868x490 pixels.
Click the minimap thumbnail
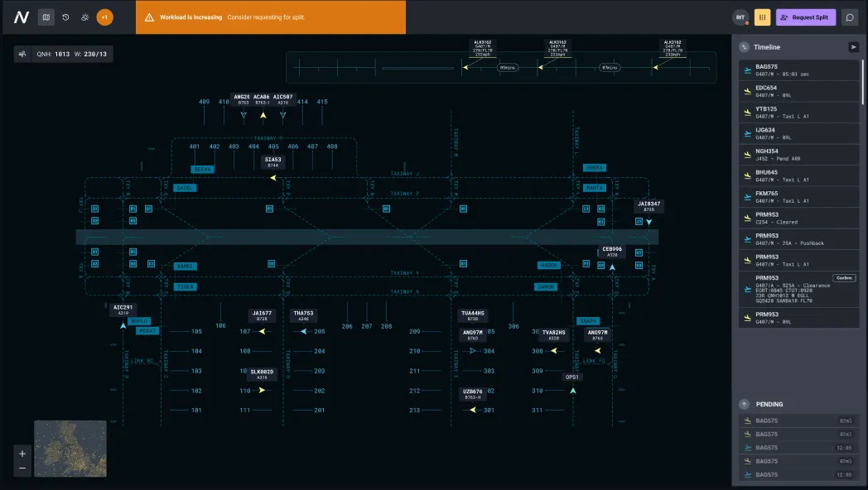tap(70, 449)
